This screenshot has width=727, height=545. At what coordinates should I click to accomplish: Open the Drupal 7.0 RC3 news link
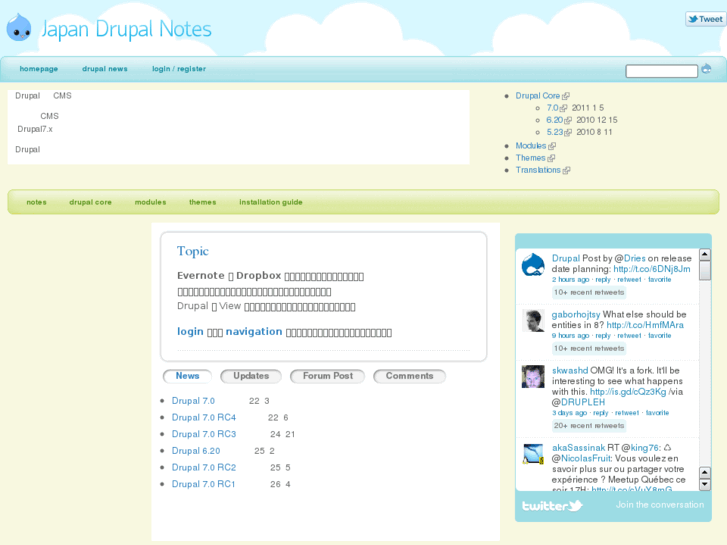[204, 434]
